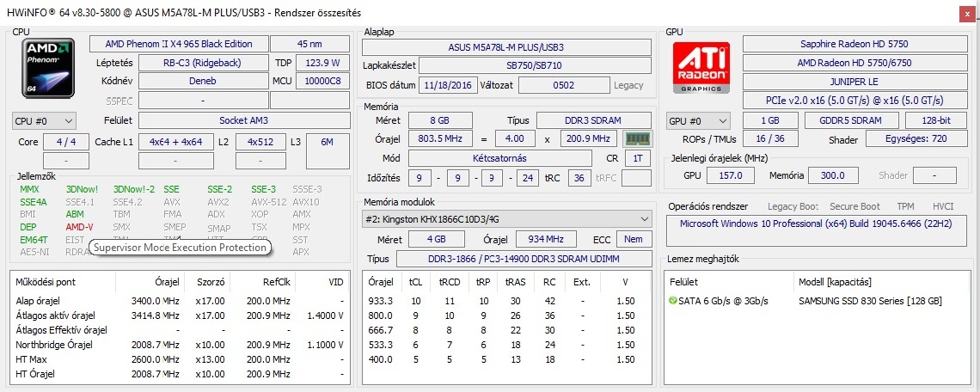Click the DDR3 SDRAM memory type field
Image resolution: width=980 pixels, height=392 pixels.
tap(594, 120)
